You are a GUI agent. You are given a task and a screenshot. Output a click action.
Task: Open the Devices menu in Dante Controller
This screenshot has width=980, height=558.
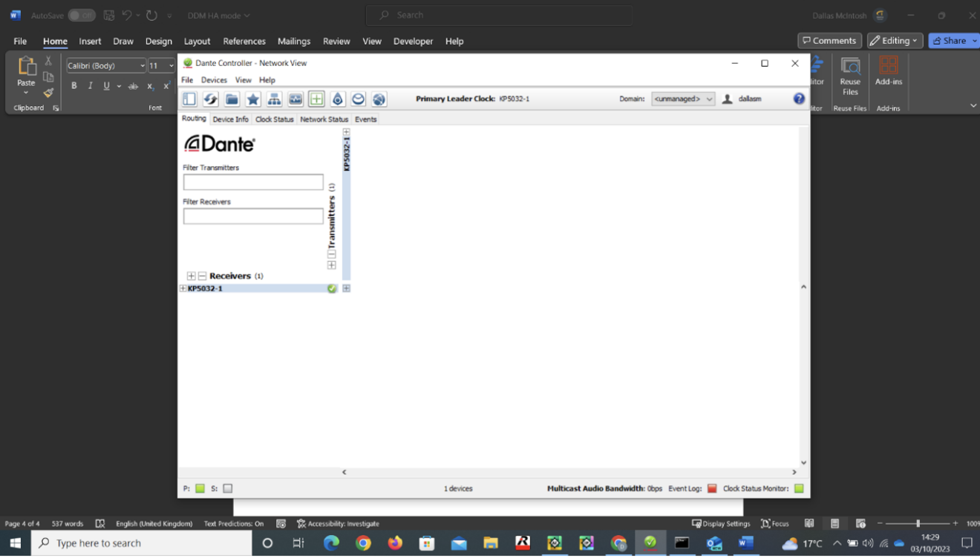coord(214,79)
